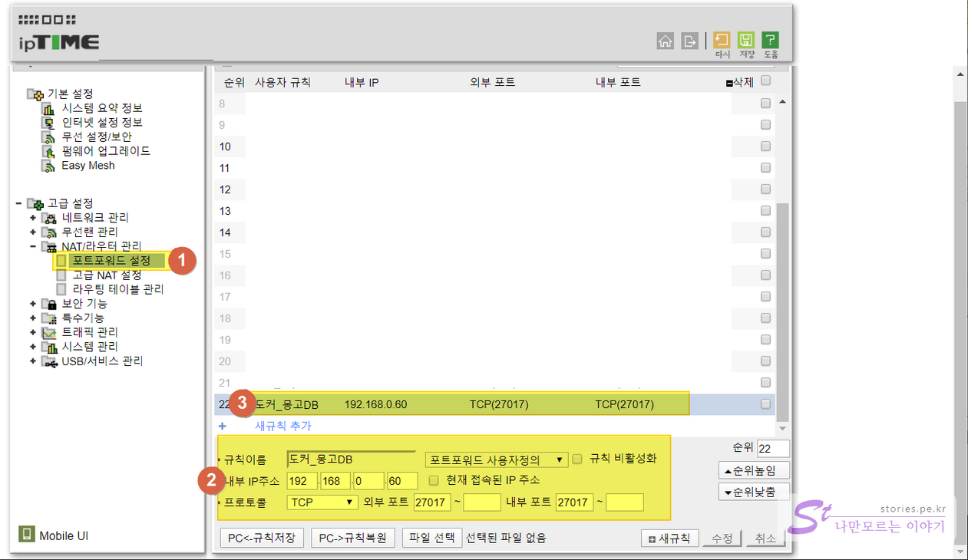Click the home icon in top toolbar
This screenshot has height=560, width=968.
pyautogui.click(x=666, y=41)
